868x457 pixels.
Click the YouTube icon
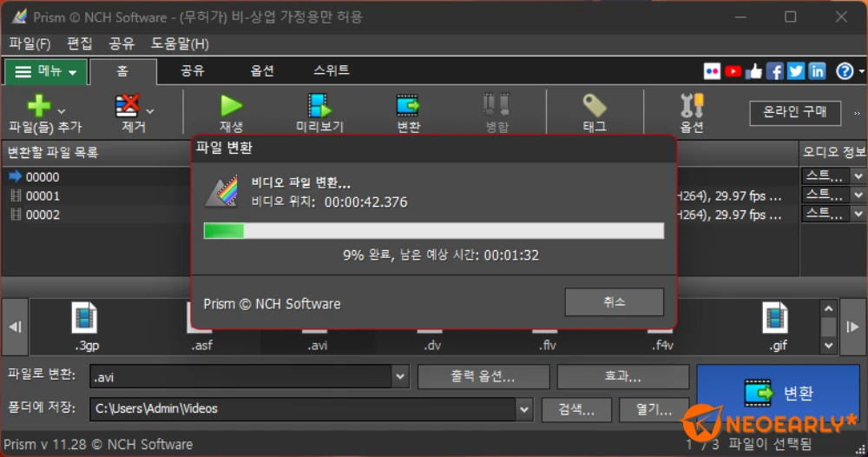coord(733,71)
